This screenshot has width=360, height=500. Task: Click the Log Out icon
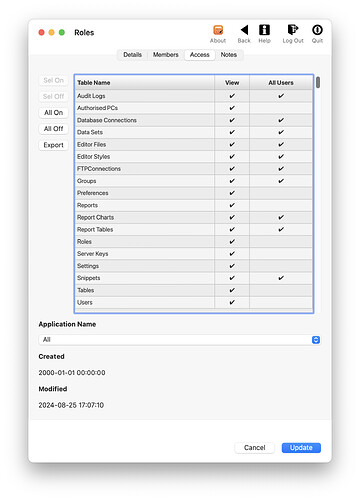click(x=293, y=30)
